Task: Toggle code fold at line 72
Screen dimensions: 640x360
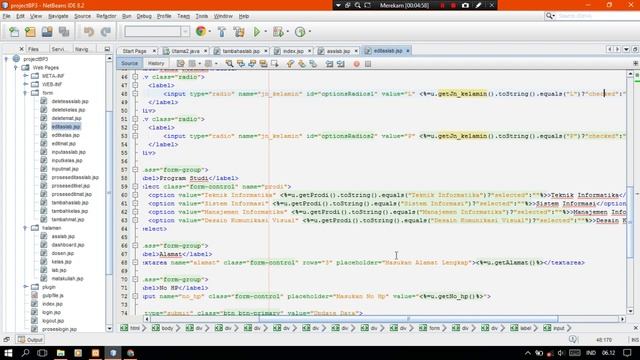Action: coord(135,296)
